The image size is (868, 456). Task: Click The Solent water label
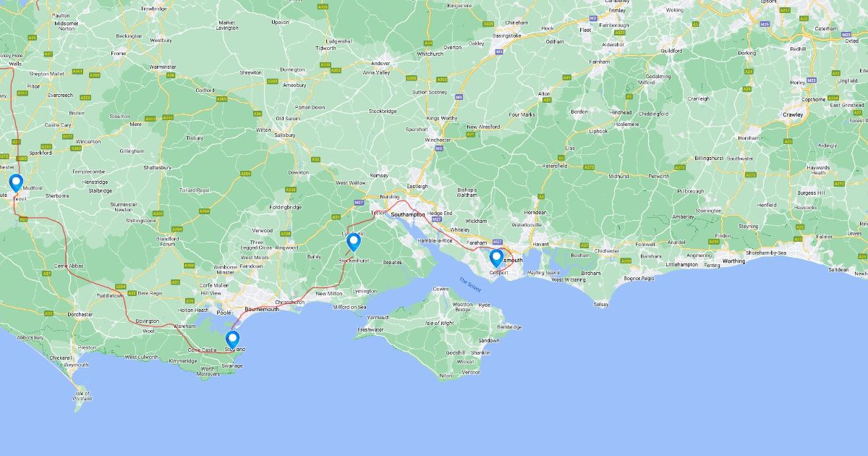pos(470,285)
